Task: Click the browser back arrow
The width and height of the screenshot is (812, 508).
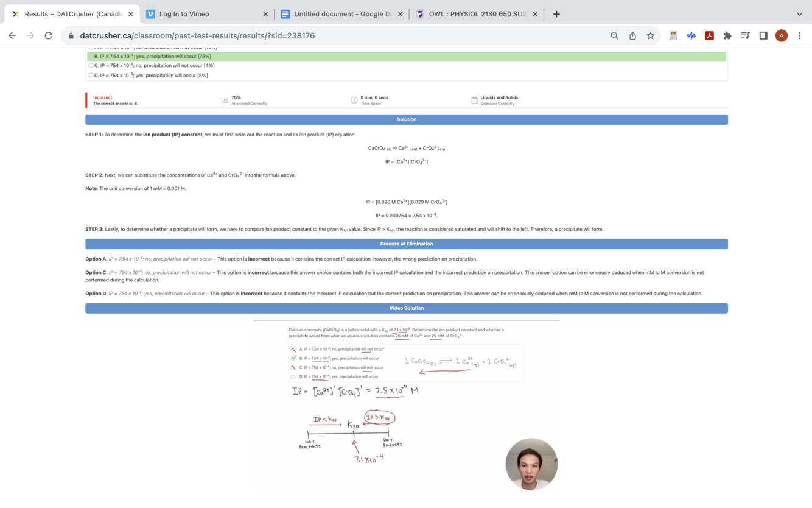Action: coord(12,36)
